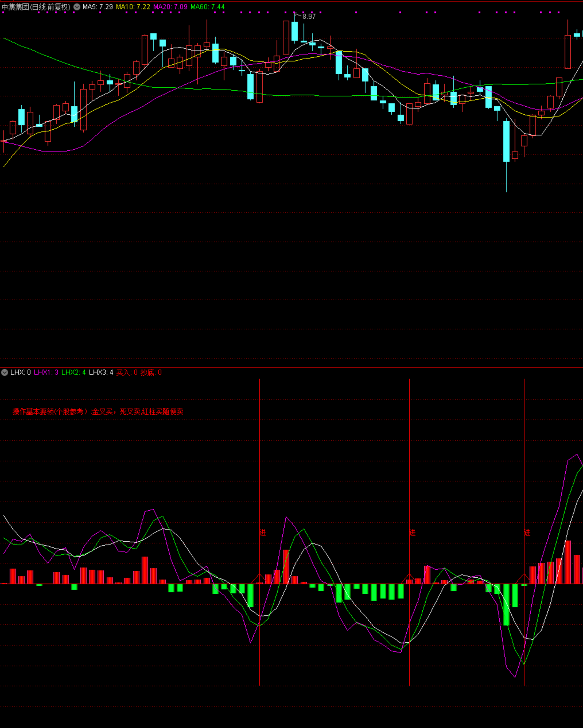Screen dimensions: 583x728
Task: Click the 8.97 high price label
Action: [x=309, y=16]
